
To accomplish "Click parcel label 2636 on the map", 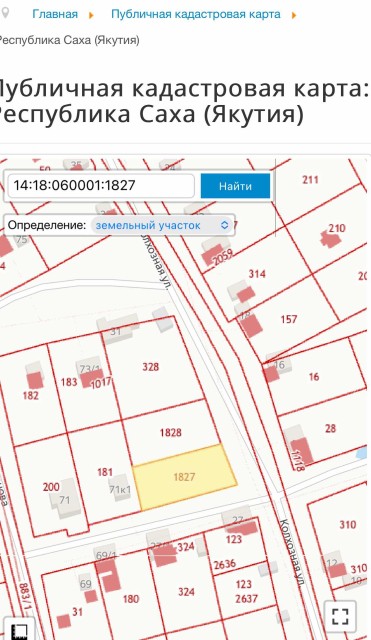I will coord(225,564).
